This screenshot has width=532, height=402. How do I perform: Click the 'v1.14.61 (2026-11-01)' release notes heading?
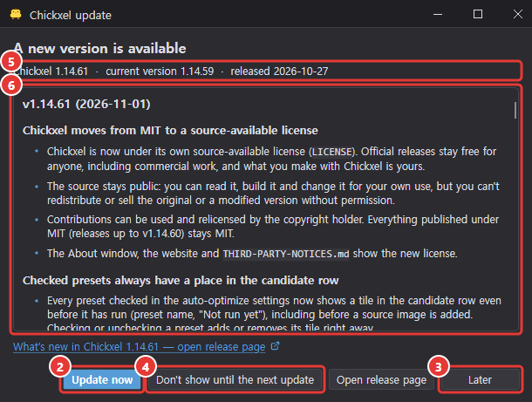[x=86, y=104]
